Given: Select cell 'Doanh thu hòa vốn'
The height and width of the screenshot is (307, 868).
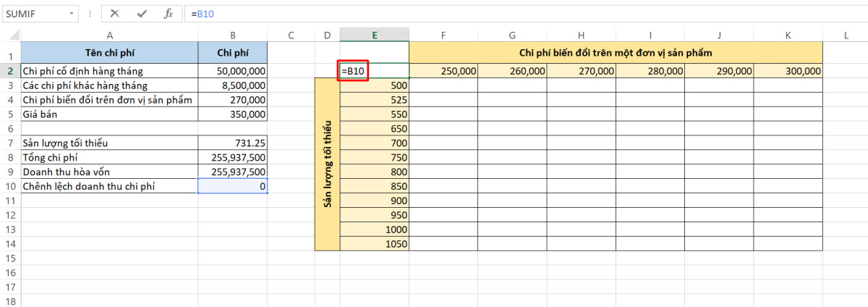Looking at the screenshot, I should coord(109,172).
